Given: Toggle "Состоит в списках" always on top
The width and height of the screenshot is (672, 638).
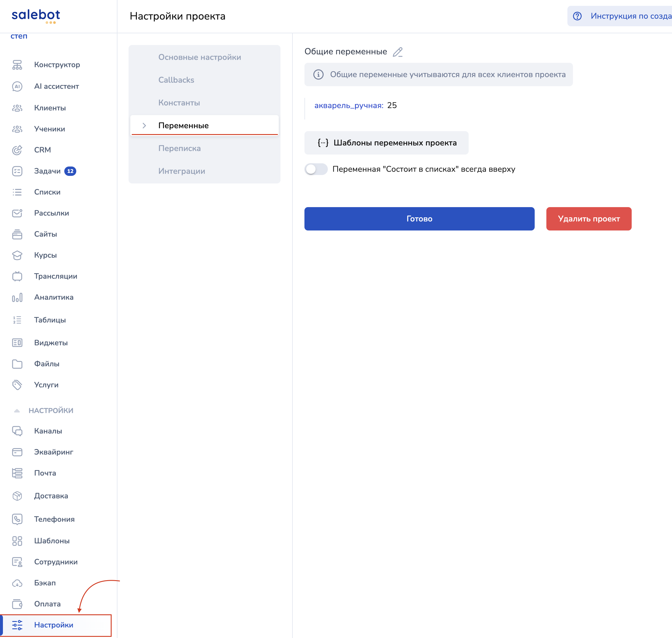Looking at the screenshot, I should (x=316, y=169).
